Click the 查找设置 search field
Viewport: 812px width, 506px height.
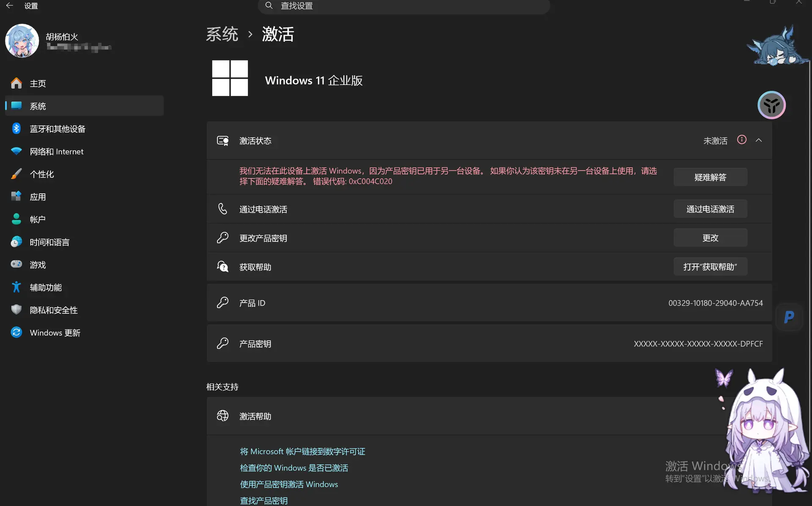coord(404,6)
